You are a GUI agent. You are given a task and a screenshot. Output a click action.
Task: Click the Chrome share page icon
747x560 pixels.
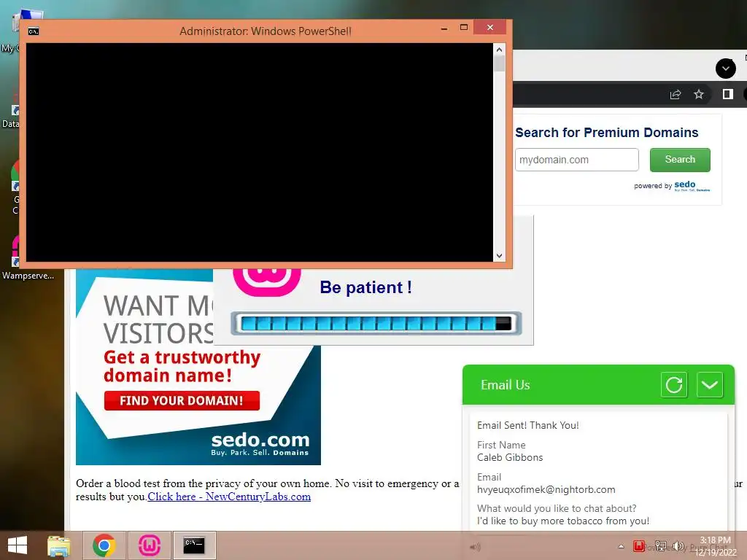pos(676,94)
